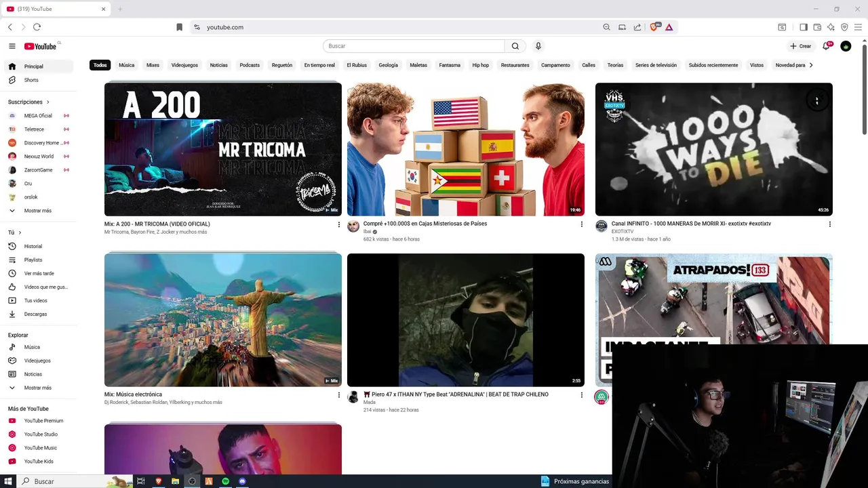Open Brave Leo AI sparkle icon

[x=831, y=27]
